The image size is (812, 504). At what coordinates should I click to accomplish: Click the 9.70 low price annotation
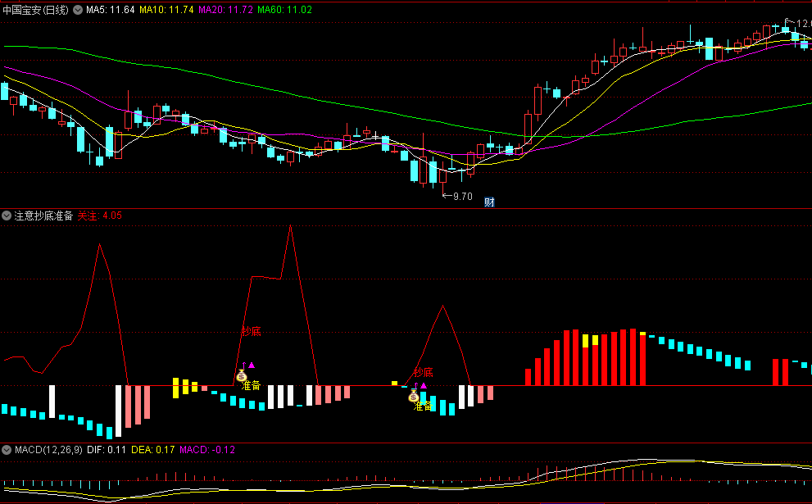click(x=462, y=197)
